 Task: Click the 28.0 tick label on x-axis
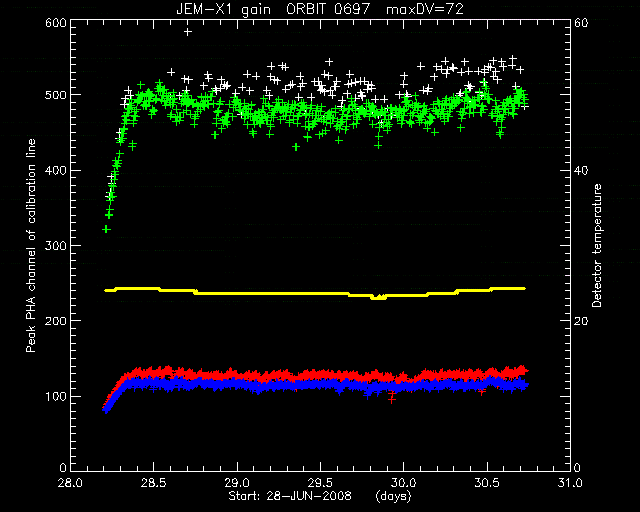[70, 483]
